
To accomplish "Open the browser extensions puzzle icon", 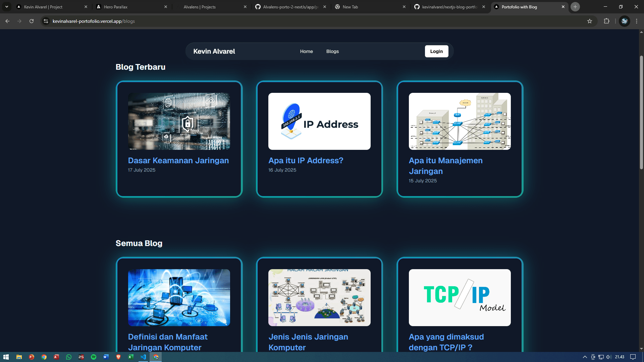I will pyautogui.click(x=606, y=21).
